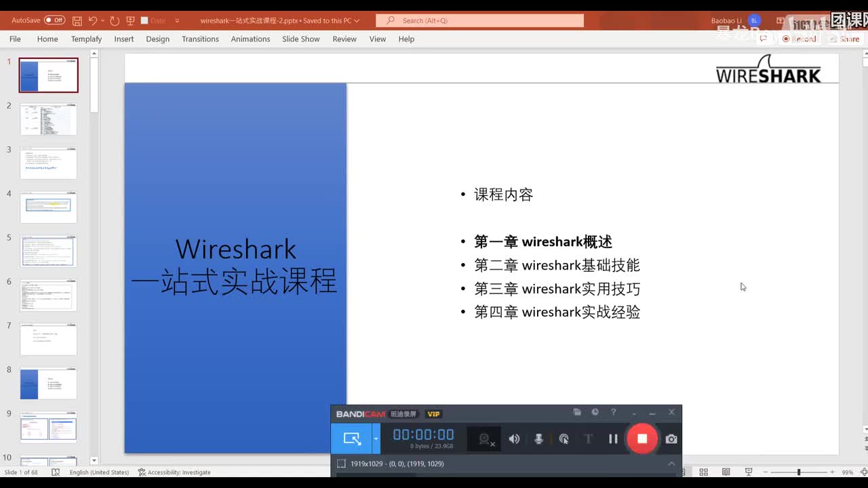
Task: Switch to Slide Sorter view icon
Action: (x=704, y=472)
